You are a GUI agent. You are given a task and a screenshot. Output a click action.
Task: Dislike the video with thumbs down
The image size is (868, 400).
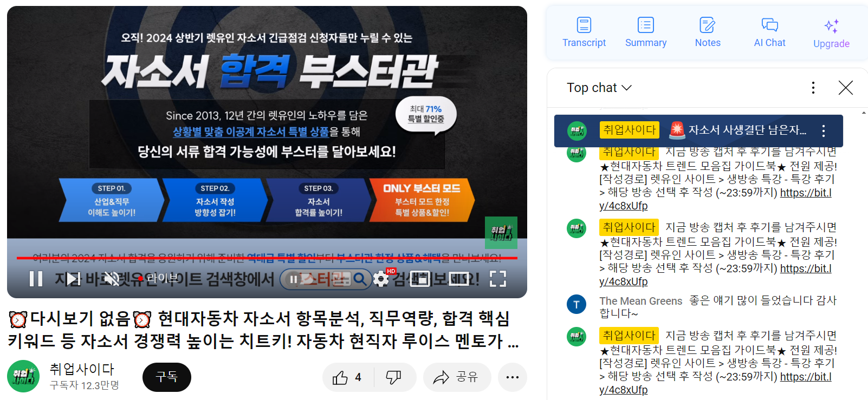click(394, 377)
